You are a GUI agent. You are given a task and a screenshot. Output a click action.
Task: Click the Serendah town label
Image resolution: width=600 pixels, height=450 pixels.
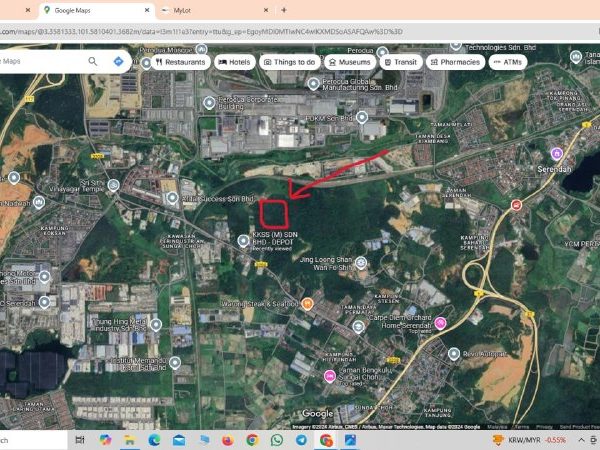pyautogui.click(x=554, y=169)
